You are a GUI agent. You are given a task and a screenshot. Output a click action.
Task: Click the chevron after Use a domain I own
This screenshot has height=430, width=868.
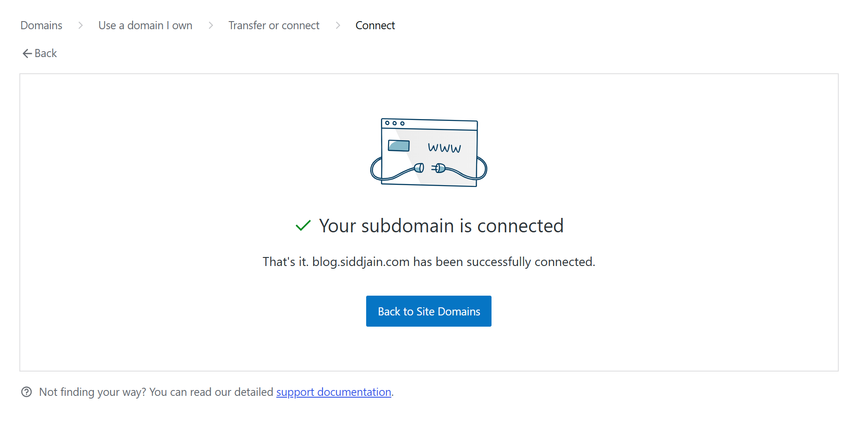[211, 26]
